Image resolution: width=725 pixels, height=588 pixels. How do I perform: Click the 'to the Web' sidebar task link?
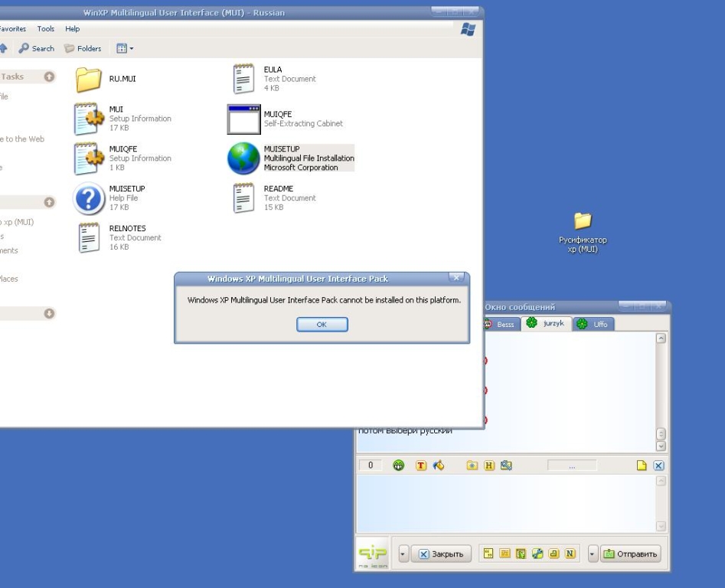[x=22, y=139]
